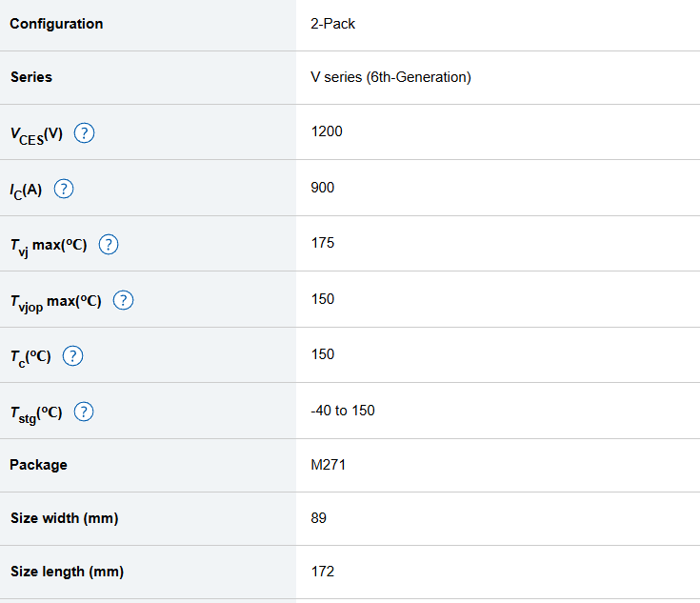Image resolution: width=700 pixels, height=603 pixels.
Task: Click the help icon next to Tc(°C)
Action: click(72, 356)
